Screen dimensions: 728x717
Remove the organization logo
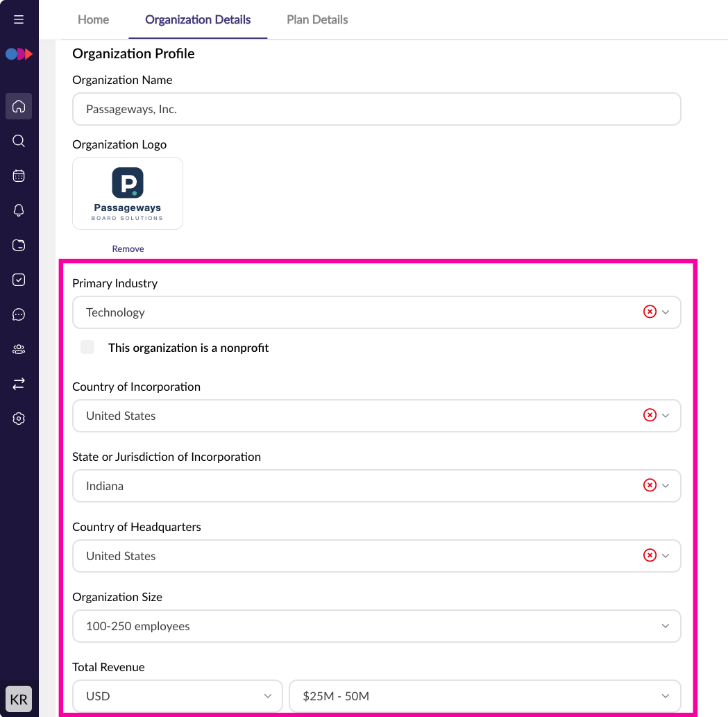tap(128, 249)
